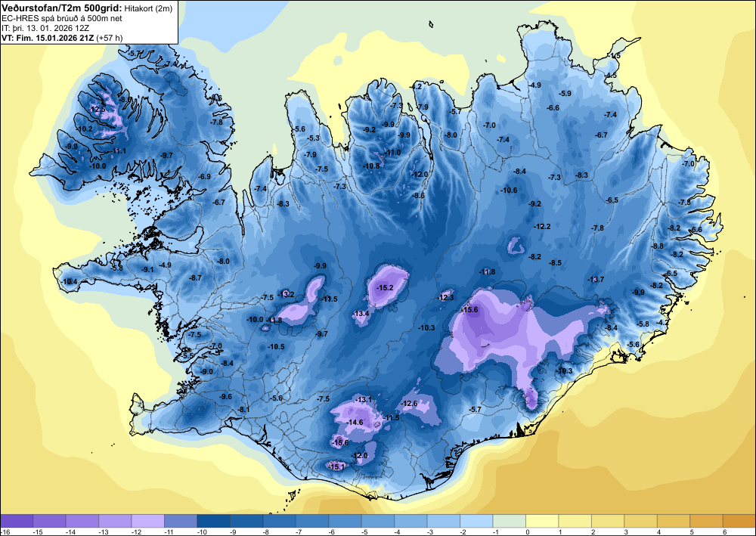This screenshot has height=536, width=756.
Task: Click the -13.1 temperature label
Action: coord(364,400)
